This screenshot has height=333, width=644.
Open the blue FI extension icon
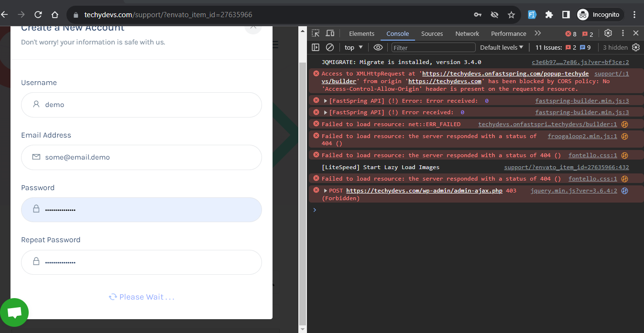click(x=532, y=15)
